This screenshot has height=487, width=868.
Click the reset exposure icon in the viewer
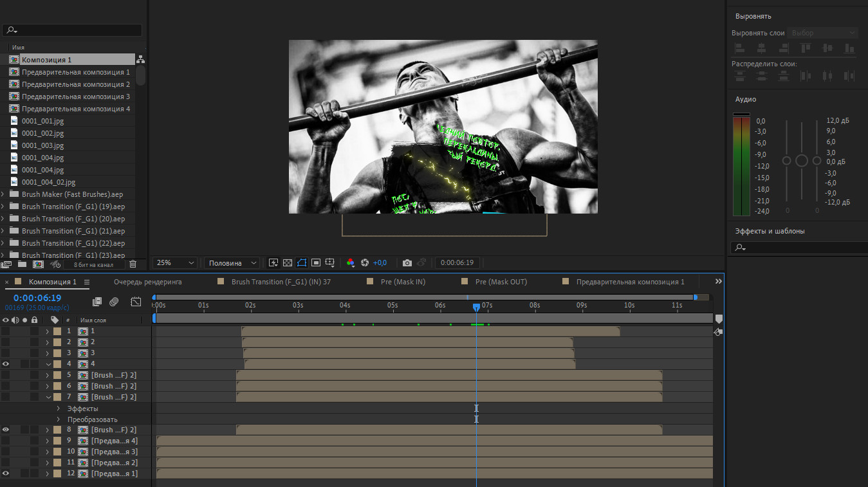point(365,262)
